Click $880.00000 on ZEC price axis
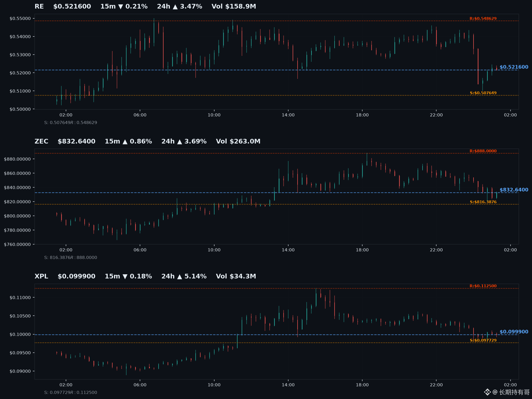The height and width of the screenshot is (399, 532). tap(17, 159)
